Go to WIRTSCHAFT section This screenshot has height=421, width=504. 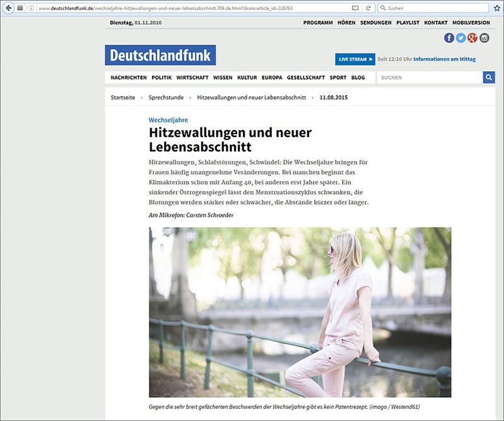coord(192,78)
